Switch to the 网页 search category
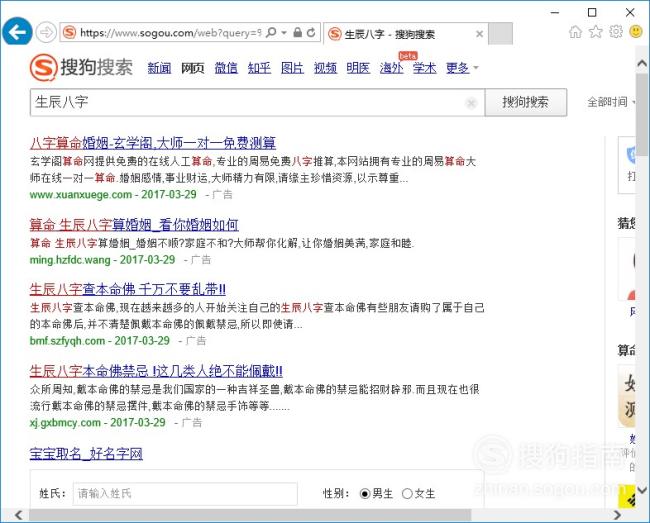The image size is (650, 523). click(193, 68)
